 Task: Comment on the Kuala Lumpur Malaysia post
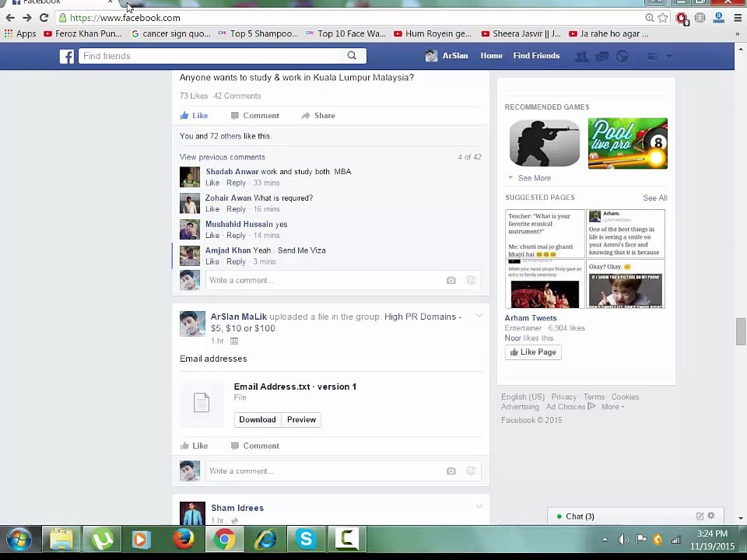[255, 116]
